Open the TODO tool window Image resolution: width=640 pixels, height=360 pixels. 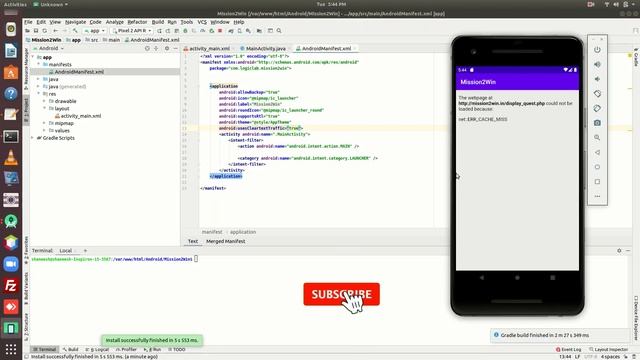click(177, 349)
